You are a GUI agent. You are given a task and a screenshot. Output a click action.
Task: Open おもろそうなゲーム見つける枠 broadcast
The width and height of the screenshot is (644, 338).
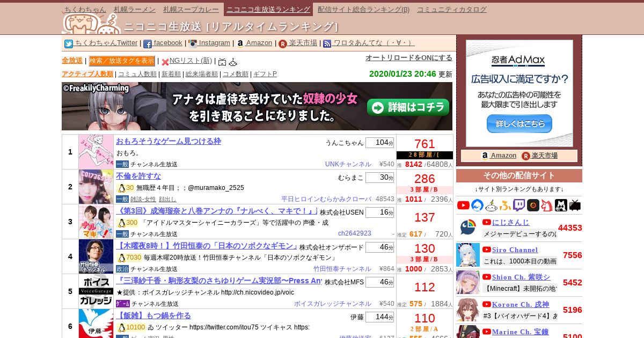[x=169, y=141]
